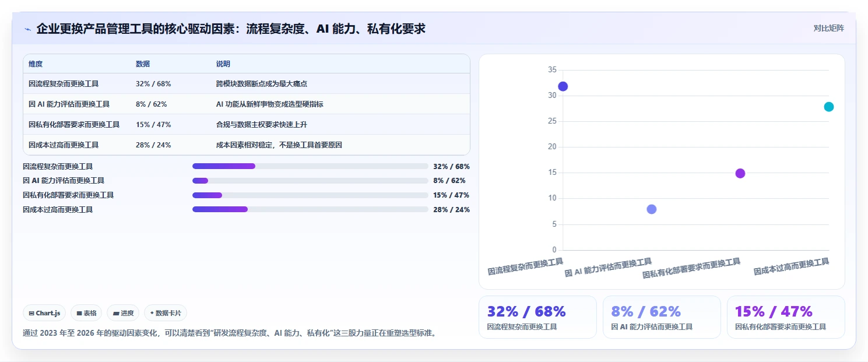Click the 28% / 24% value beside the progress bar
This screenshot has width=868, height=362.
point(451,210)
